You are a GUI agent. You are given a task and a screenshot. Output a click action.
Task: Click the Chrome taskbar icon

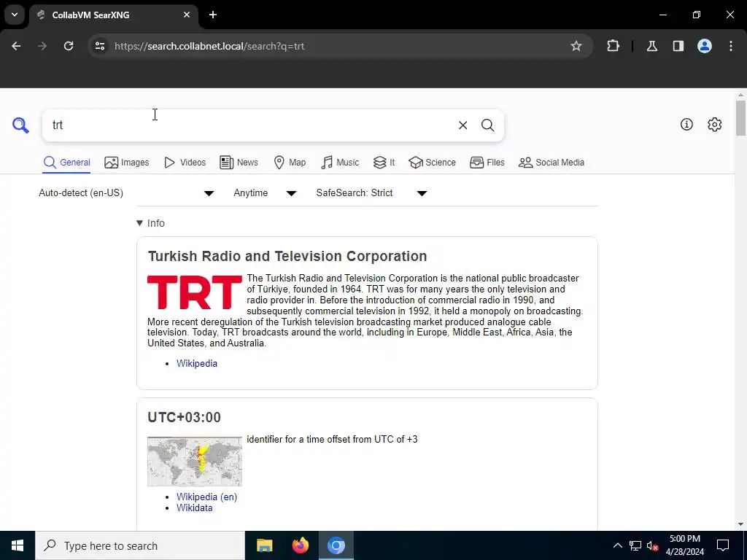336,545
